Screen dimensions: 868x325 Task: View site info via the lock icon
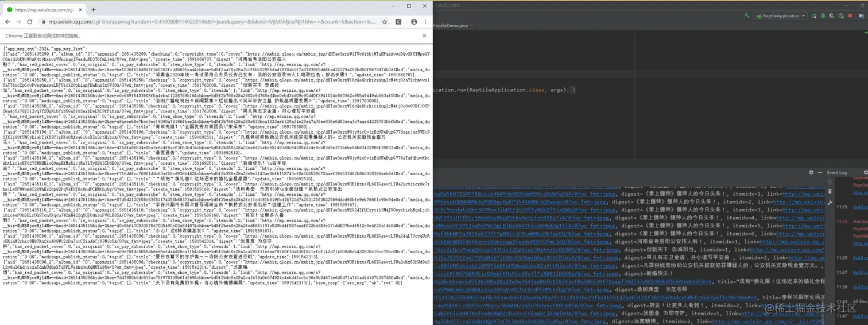click(44, 22)
